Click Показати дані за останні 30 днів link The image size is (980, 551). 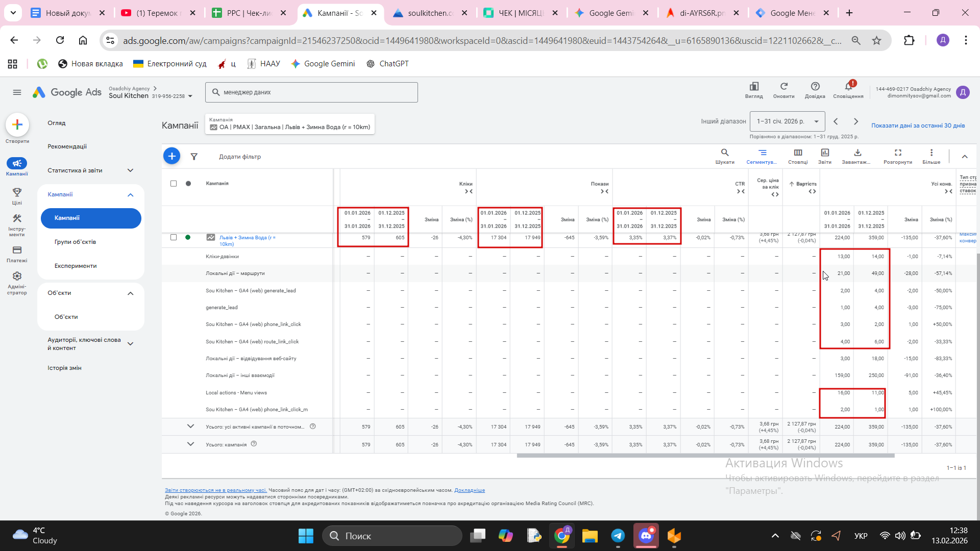click(917, 126)
